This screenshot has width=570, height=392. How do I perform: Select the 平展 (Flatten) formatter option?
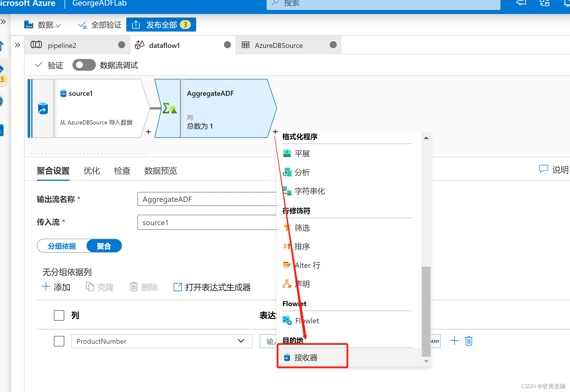point(302,154)
